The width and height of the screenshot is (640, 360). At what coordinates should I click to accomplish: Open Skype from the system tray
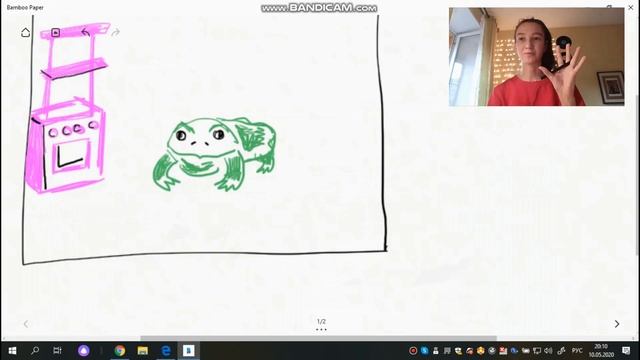tap(424, 351)
